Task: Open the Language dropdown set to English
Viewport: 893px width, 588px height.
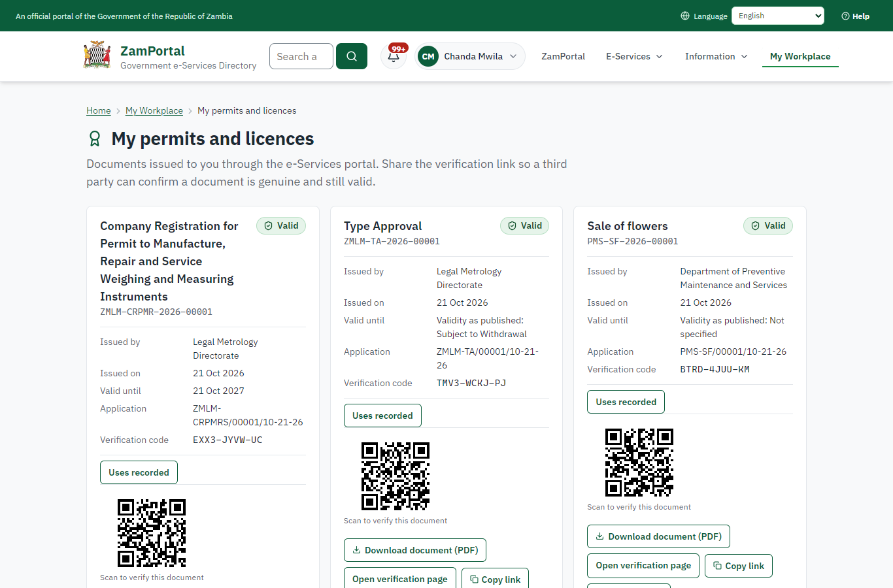Action: pos(778,16)
